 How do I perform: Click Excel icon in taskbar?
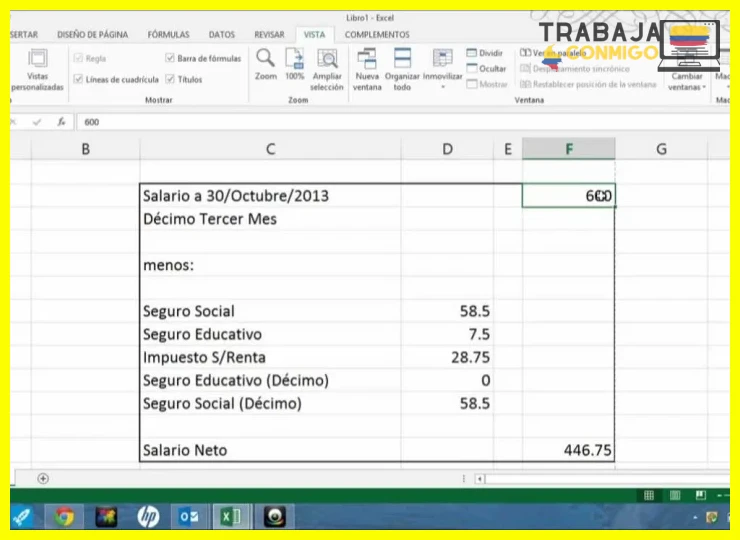coord(231,517)
